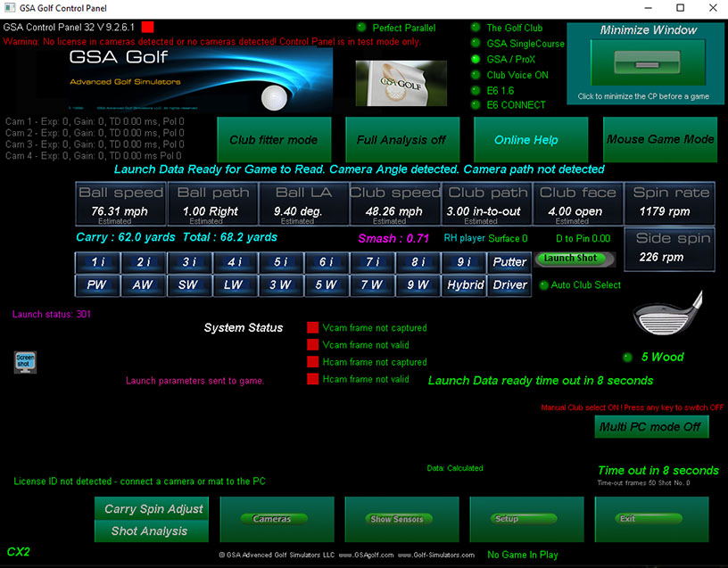This screenshot has height=568, width=728.
Task: Select GSA SingleCourse option
Action: [x=476, y=43]
